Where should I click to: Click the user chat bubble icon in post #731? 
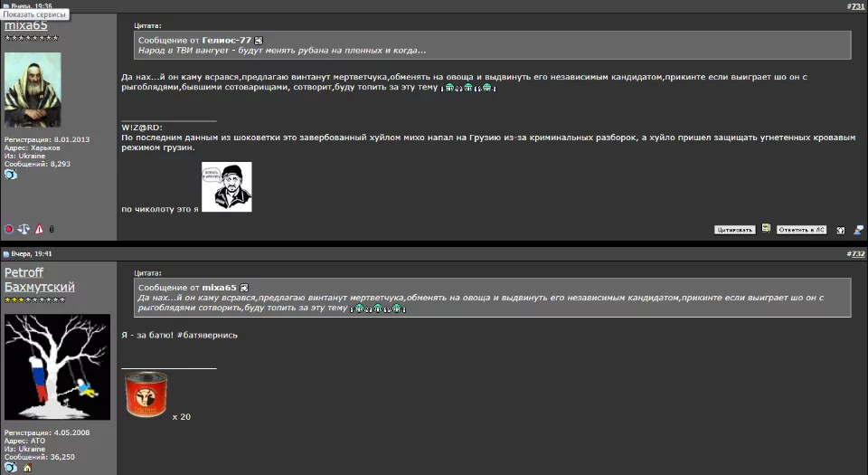[x=859, y=230]
